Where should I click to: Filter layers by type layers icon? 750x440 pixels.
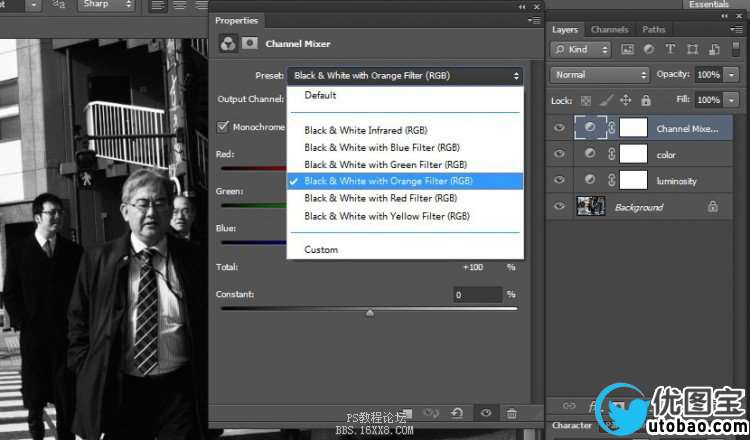(x=670, y=49)
